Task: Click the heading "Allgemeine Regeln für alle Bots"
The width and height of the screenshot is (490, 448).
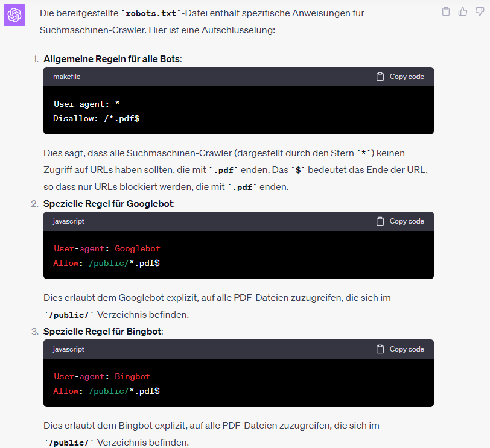Action: [x=112, y=59]
